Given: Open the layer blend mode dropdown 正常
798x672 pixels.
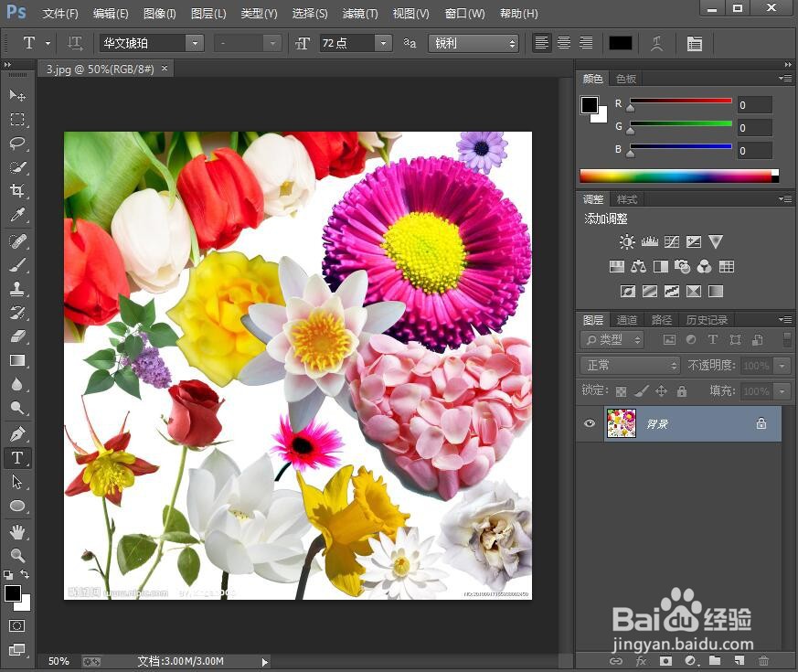Looking at the screenshot, I should 630,365.
